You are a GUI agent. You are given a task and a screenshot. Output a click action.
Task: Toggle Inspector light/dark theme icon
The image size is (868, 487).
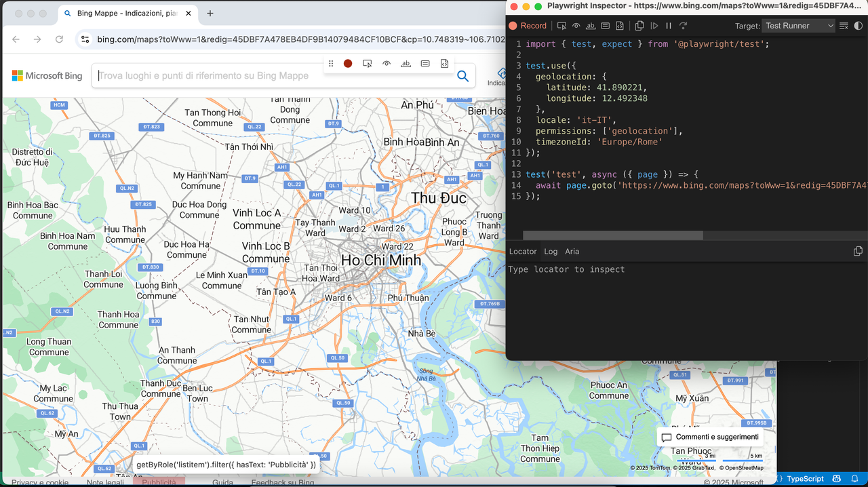[858, 26]
